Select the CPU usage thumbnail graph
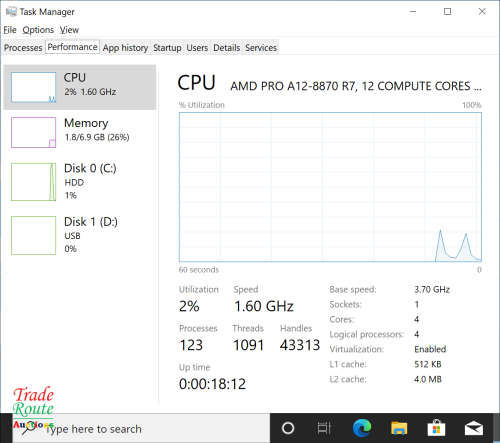This screenshot has height=443, width=500. (33, 87)
